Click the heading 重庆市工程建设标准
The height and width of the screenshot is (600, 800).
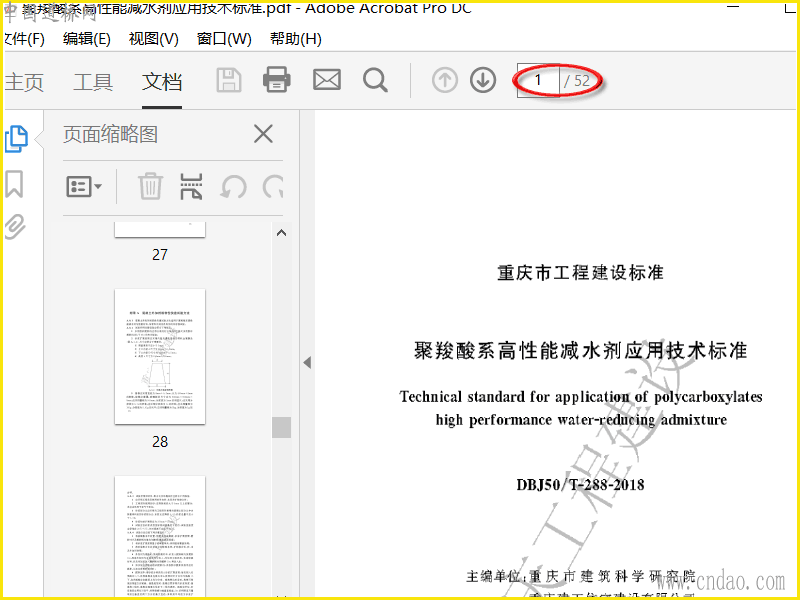pyautogui.click(x=580, y=273)
